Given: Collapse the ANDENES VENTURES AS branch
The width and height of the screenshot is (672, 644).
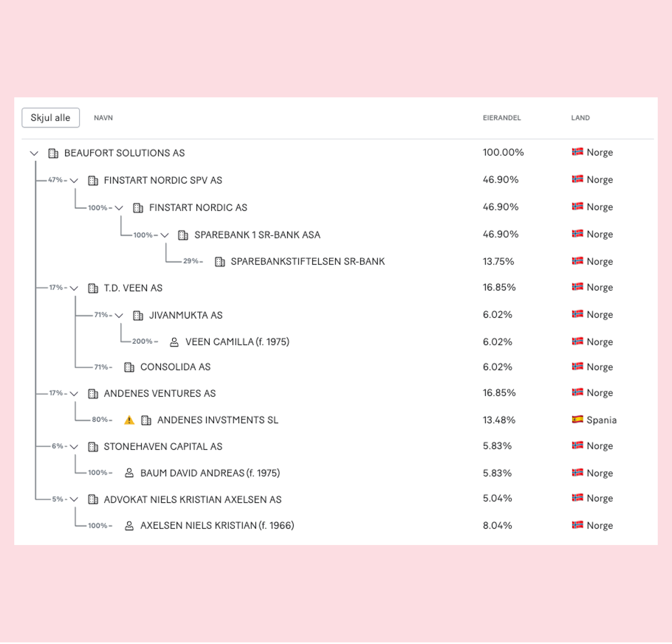Looking at the screenshot, I should coord(74,394).
